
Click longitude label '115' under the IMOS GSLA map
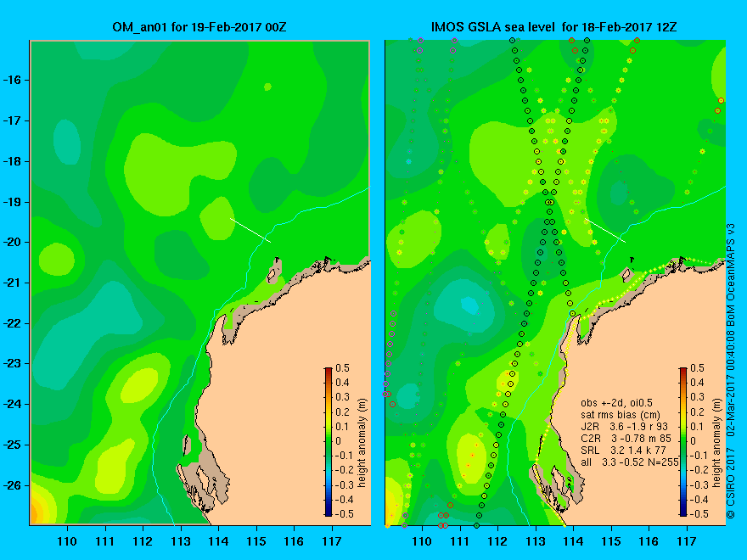[x=611, y=541]
